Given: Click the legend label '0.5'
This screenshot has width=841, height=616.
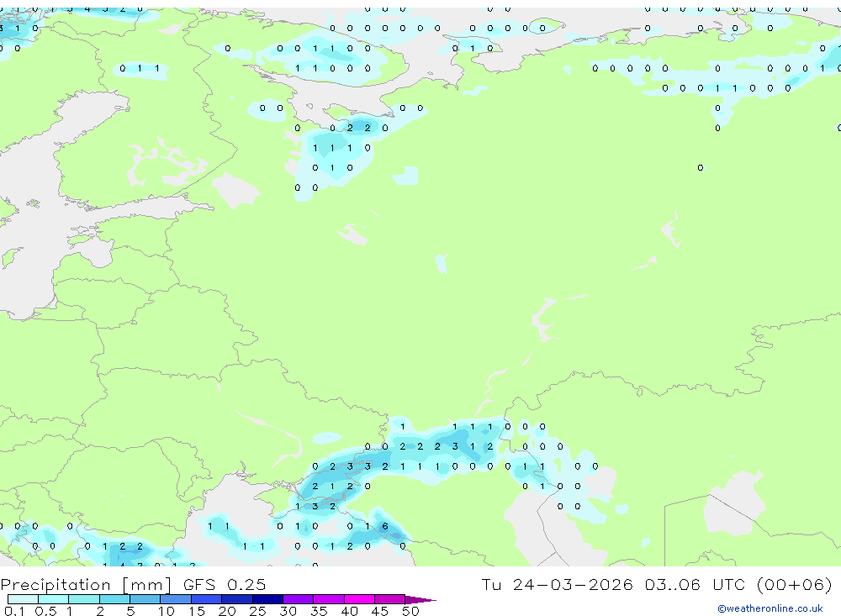Looking at the screenshot, I should [45, 611].
